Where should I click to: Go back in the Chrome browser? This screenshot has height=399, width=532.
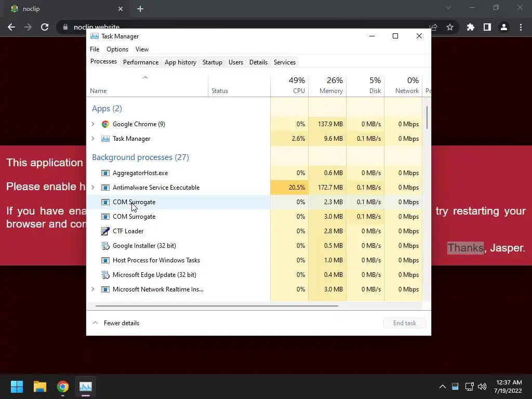pos(11,27)
